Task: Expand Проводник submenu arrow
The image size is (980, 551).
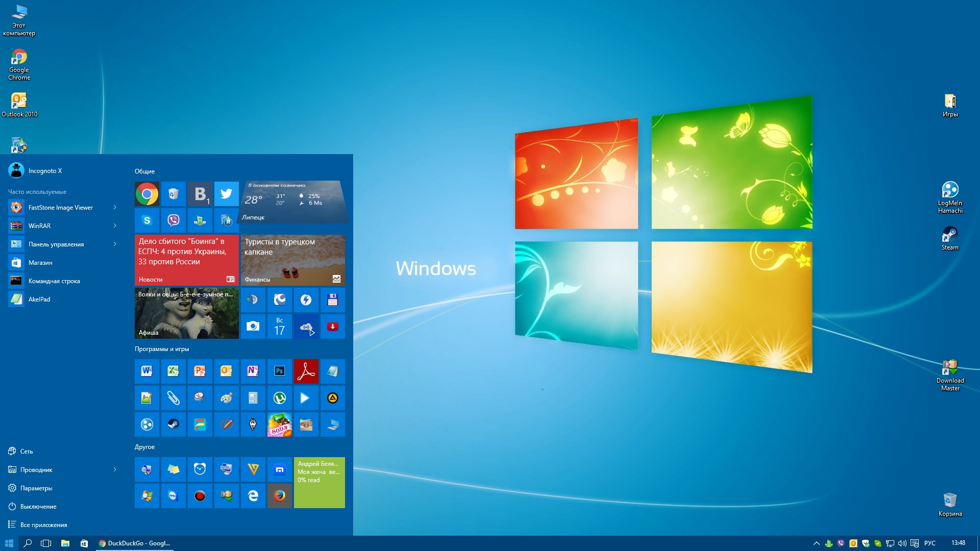Action: (117, 469)
